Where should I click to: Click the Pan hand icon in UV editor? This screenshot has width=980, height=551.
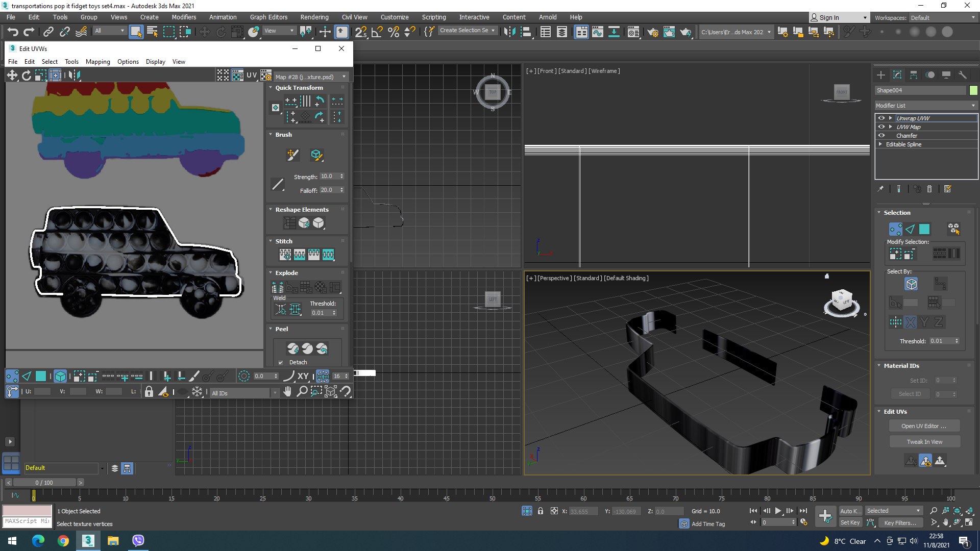coord(287,391)
